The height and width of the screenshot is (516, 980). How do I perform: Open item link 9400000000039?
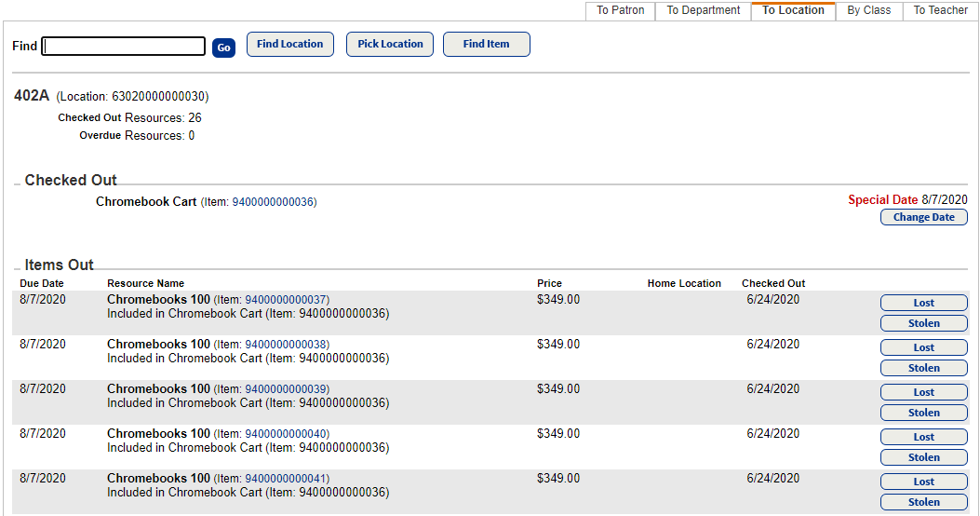click(x=286, y=389)
